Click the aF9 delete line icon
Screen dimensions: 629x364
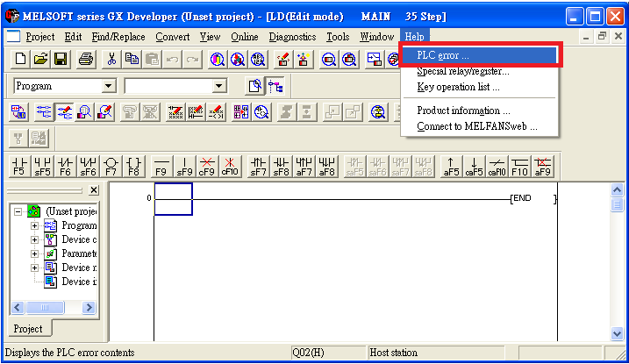(542, 167)
